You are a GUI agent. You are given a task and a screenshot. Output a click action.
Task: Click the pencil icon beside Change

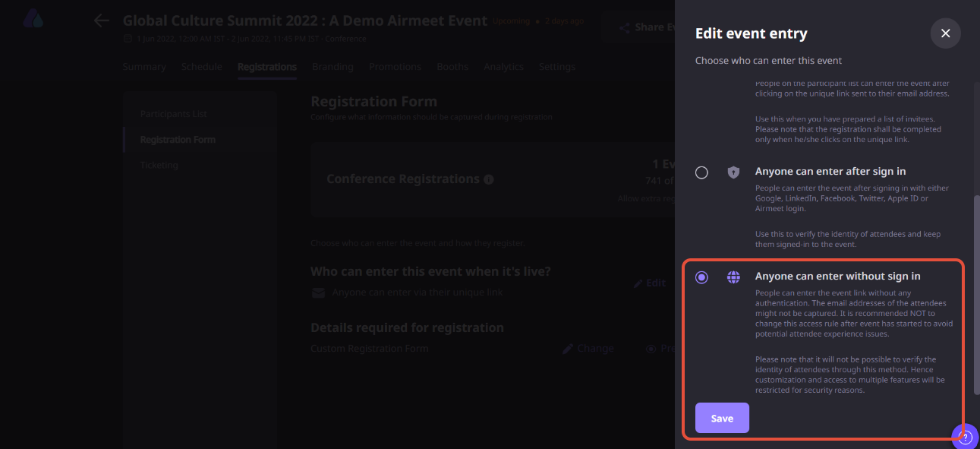[568, 349]
